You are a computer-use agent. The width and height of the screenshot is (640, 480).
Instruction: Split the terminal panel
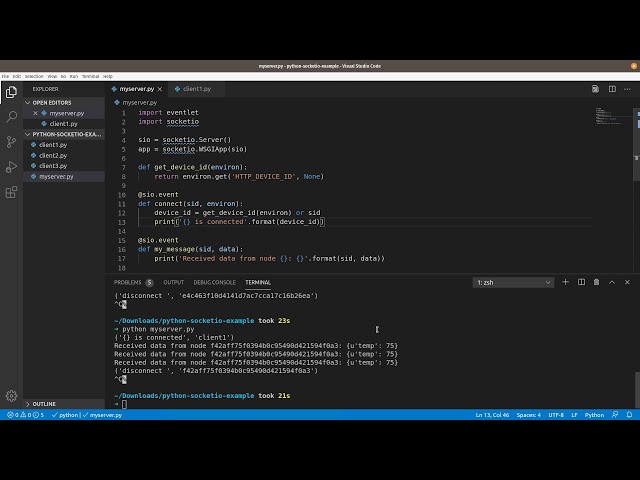click(581, 282)
